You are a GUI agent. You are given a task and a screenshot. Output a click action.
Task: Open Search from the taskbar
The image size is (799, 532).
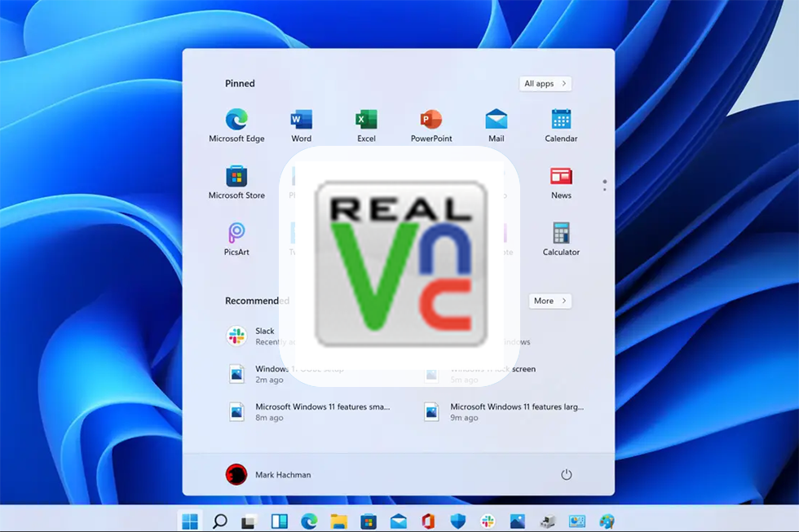(219, 521)
